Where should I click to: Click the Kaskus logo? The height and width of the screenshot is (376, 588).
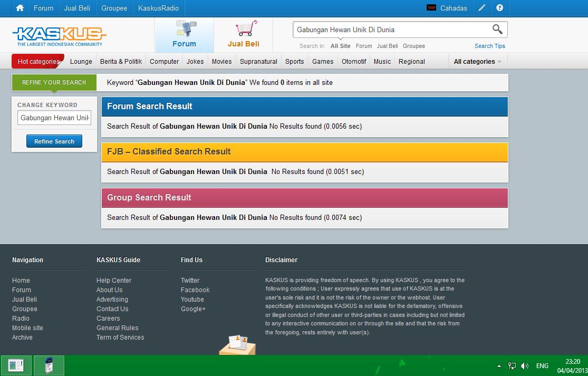point(59,36)
